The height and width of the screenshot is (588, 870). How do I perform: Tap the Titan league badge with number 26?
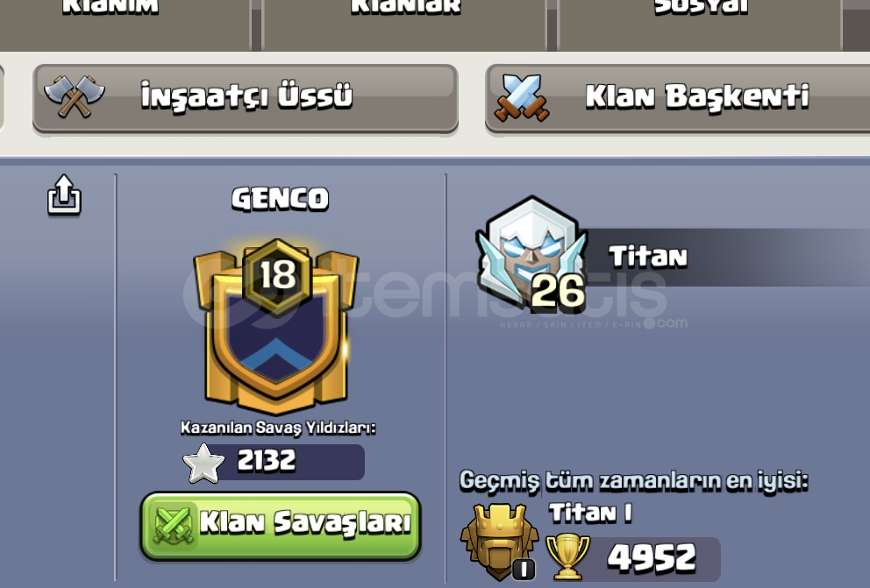[x=531, y=254]
